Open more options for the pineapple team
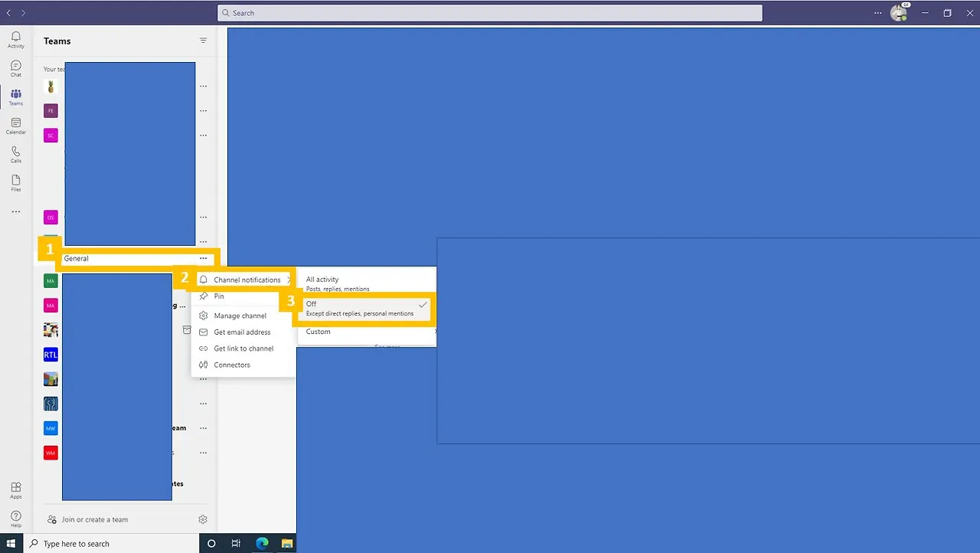This screenshot has width=980, height=553. point(203,87)
